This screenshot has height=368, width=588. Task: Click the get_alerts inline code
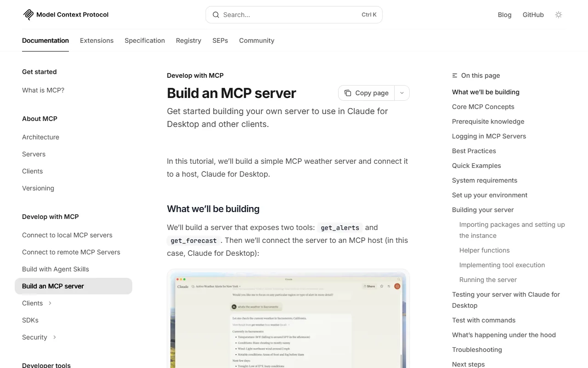click(x=340, y=228)
